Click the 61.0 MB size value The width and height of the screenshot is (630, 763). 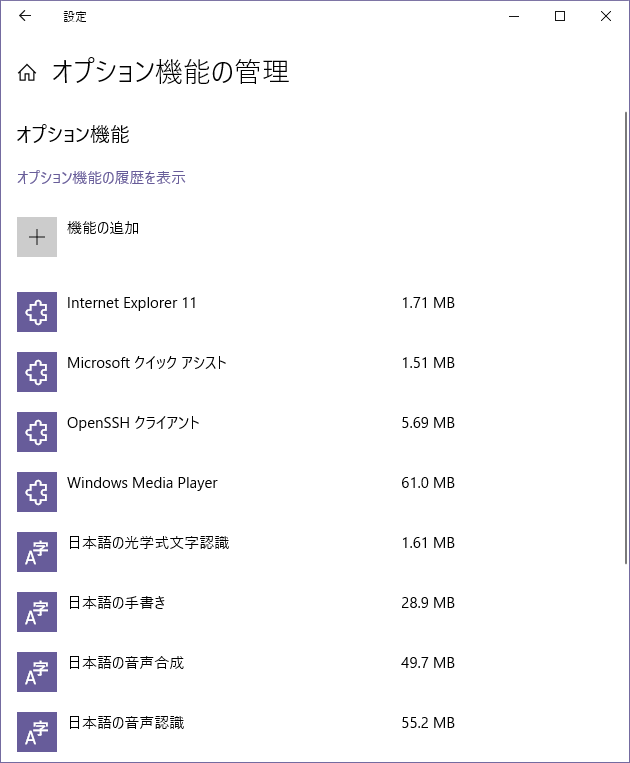coord(428,483)
